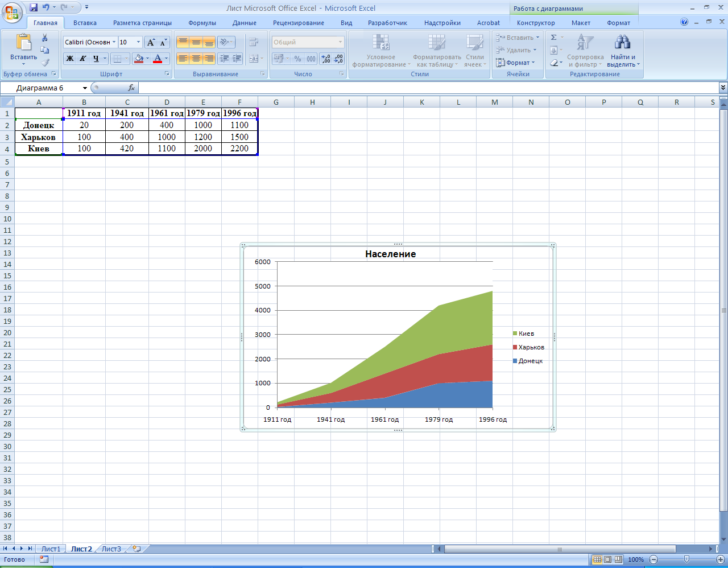
Task: Click the eraser Clear icon in Редактирование
Action: [x=554, y=63]
